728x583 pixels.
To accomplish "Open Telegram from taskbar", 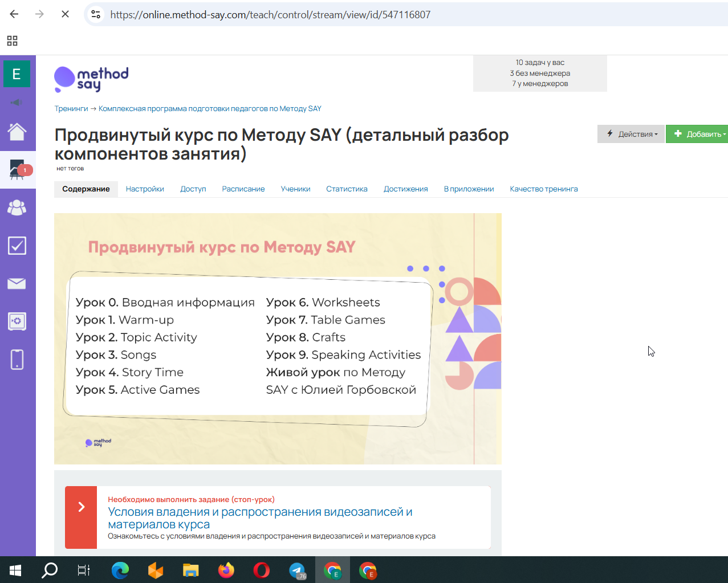I will pyautogui.click(x=297, y=570).
